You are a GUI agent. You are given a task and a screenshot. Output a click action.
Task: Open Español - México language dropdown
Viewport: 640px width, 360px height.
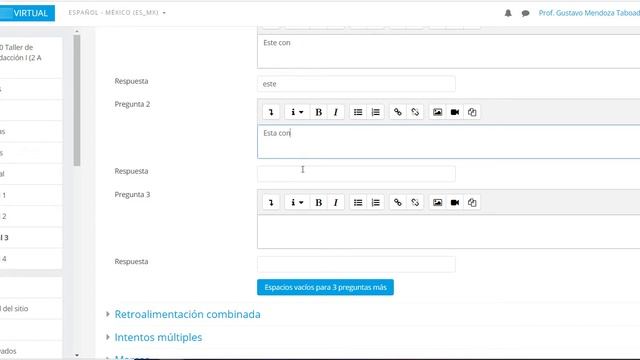pos(117,13)
